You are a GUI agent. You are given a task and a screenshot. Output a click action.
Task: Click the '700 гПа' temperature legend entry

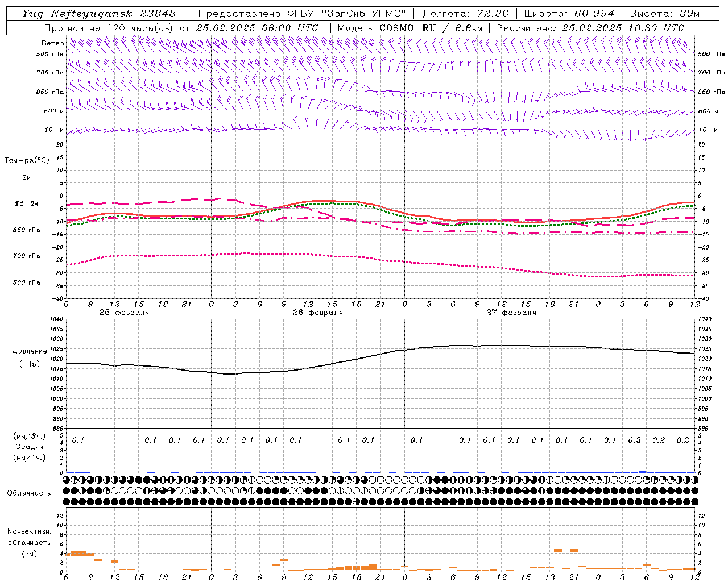(x=26, y=256)
